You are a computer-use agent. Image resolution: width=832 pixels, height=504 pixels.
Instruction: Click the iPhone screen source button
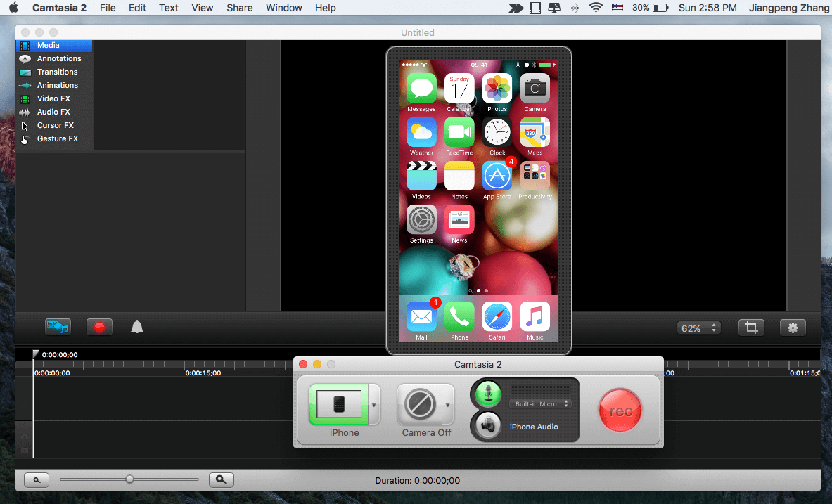coord(338,404)
